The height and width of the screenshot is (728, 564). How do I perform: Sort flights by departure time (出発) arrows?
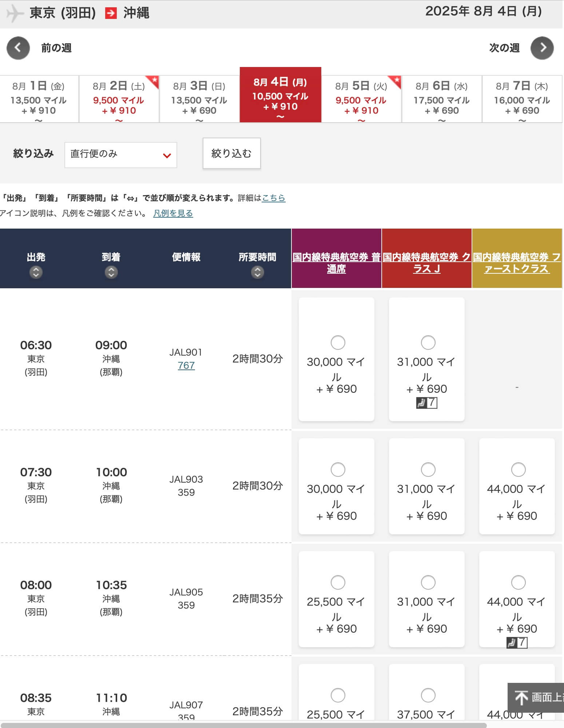(36, 272)
